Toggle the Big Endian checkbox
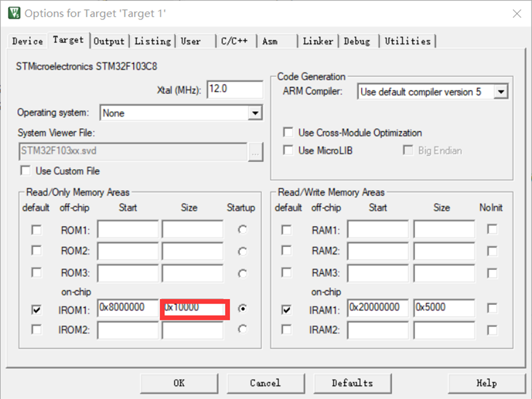The image size is (532, 399). tap(408, 150)
